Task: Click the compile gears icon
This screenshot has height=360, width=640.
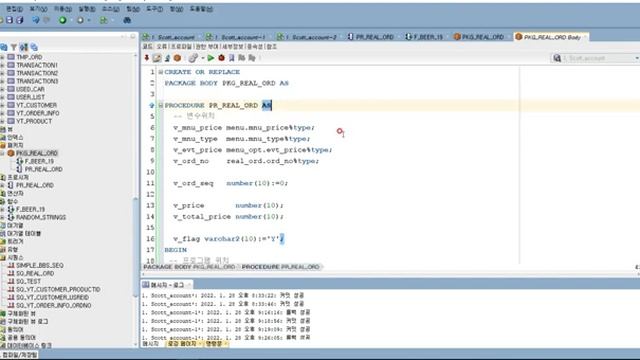Action: (x=193, y=58)
